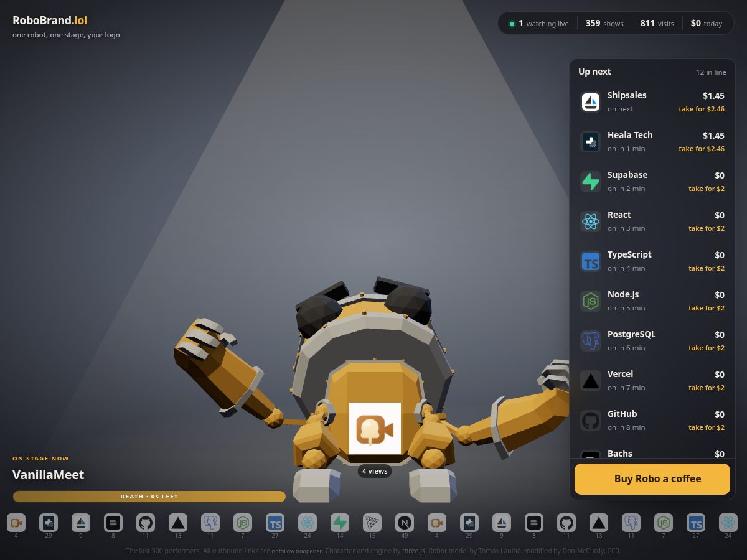Click the Node.js name in the queue
Screen dimensions: 747x560
point(623,294)
